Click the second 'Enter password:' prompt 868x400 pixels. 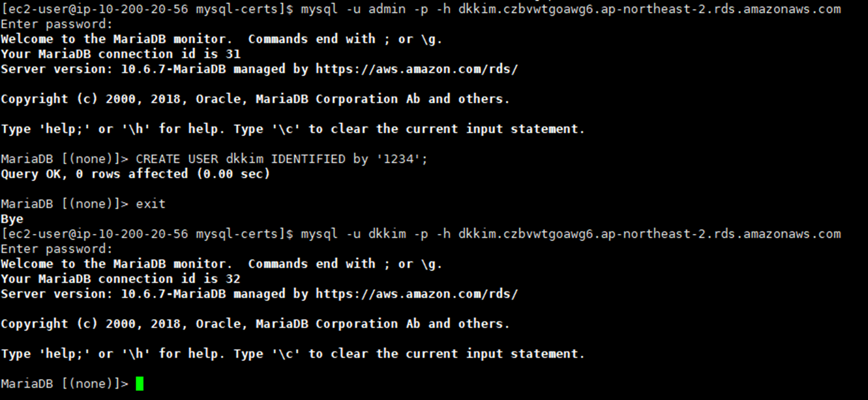tap(57, 249)
